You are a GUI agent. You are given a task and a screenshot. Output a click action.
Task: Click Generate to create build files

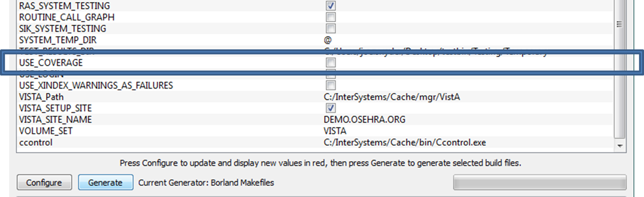click(x=105, y=182)
